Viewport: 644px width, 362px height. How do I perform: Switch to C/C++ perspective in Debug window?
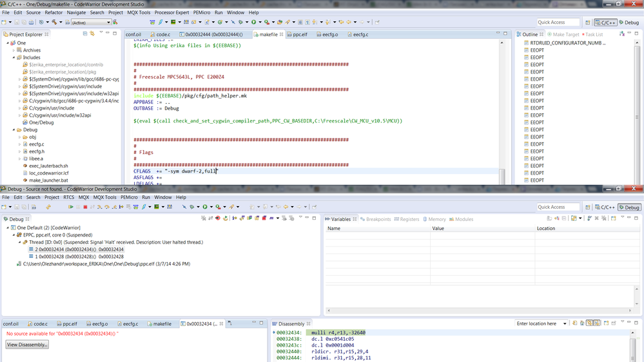coord(605,207)
